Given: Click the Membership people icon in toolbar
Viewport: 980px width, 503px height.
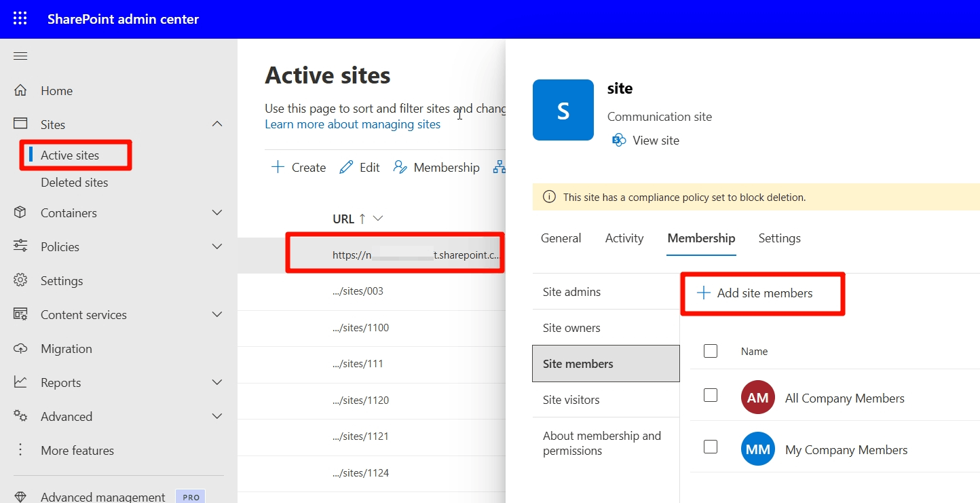Looking at the screenshot, I should coord(400,167).
